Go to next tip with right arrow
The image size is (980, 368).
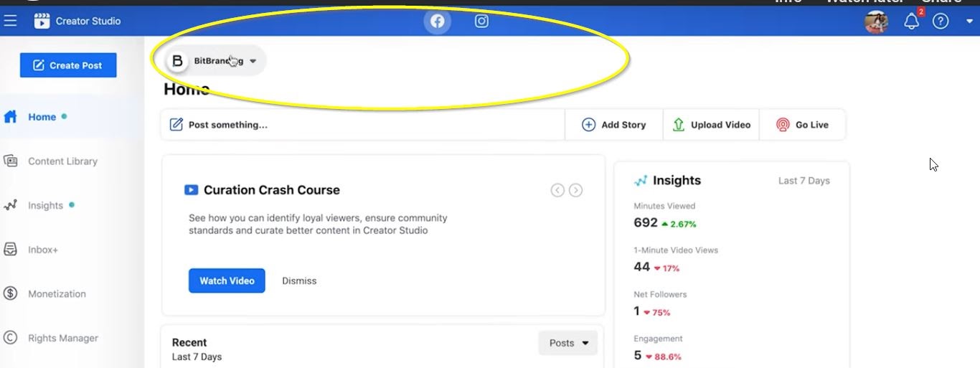click(576, 190)
